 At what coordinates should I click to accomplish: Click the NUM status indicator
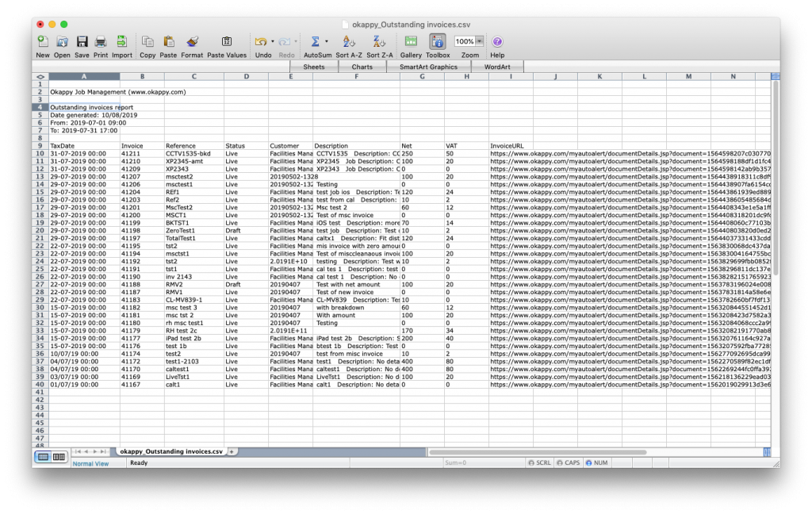597,462
